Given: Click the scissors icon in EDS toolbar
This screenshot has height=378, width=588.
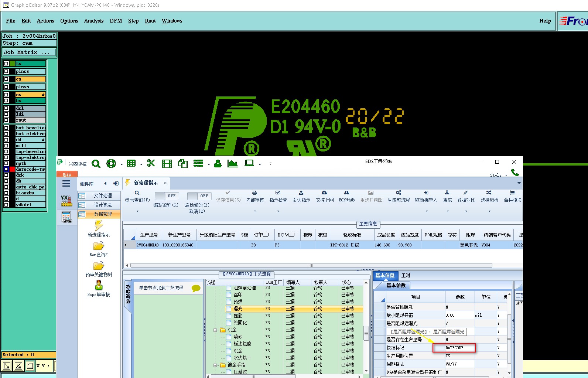Looking at the screenshot, I should (151, 163).
